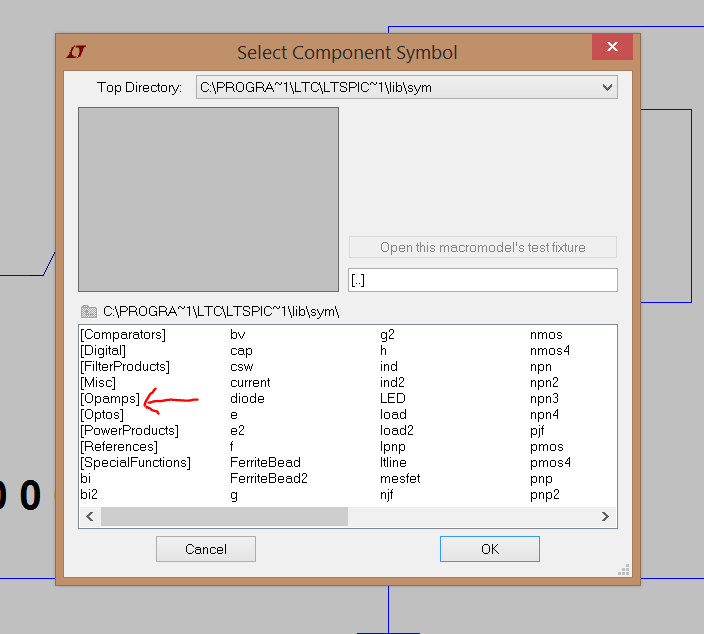This screenshot has width=704, height=634.
Task: Close the Select Component Symbol dialog
Action: point(612,47)
